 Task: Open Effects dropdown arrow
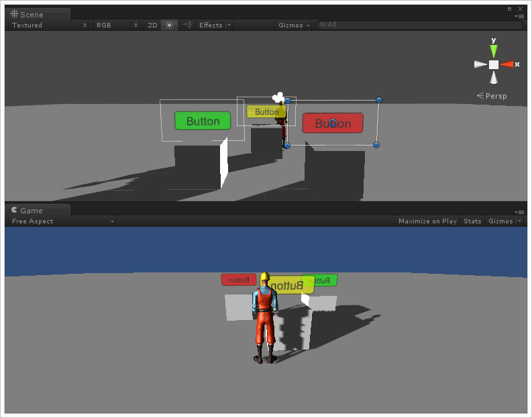coord(229,25)
